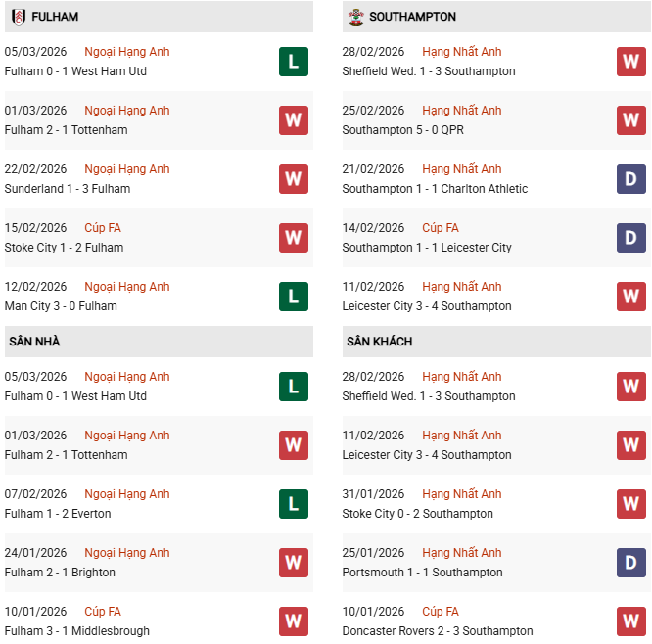
Task: Select the SÂN KHÁCH section header
Action: pos(379,342)
